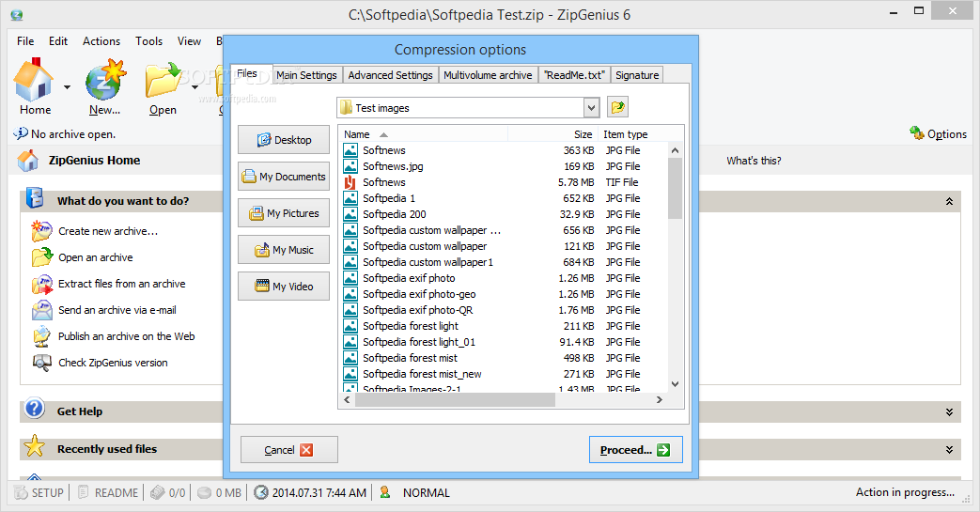Click the Check ZipGenius version icon

(x=42, y=363)
